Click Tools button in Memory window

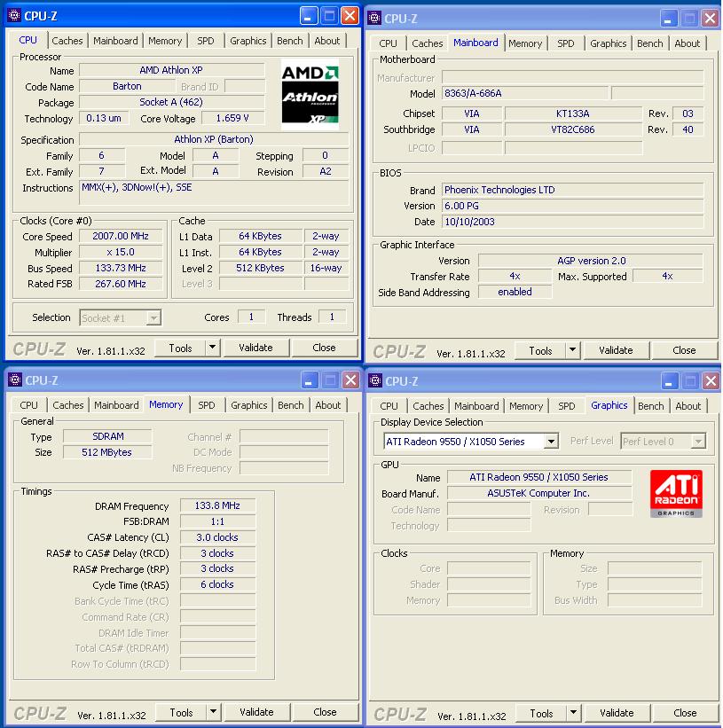tap(182, 713)
